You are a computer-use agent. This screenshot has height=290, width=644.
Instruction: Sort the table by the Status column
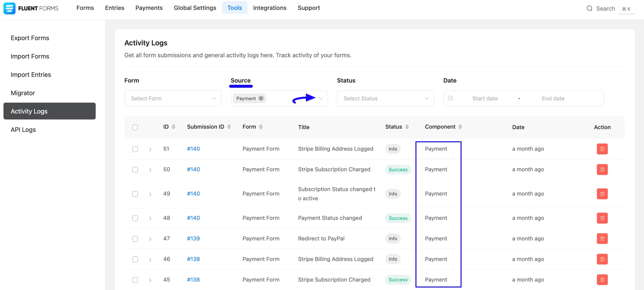pos(407,127)
